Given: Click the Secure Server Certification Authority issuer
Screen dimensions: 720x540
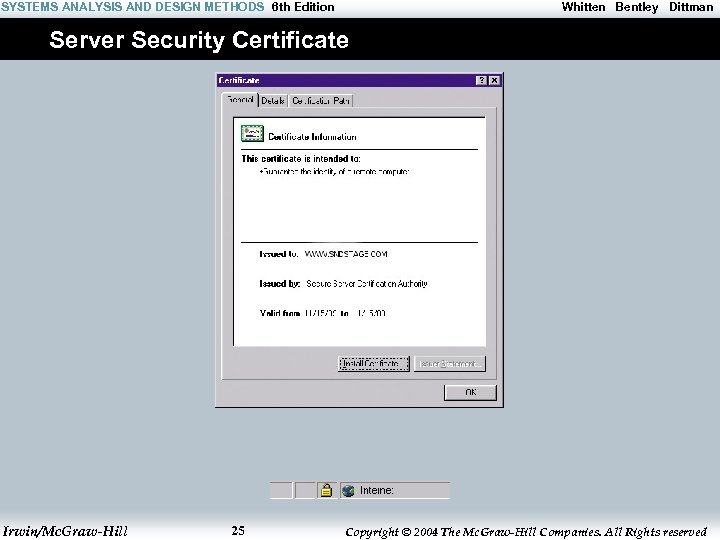Looking at the screenshot, I should (x=367, y=284).
